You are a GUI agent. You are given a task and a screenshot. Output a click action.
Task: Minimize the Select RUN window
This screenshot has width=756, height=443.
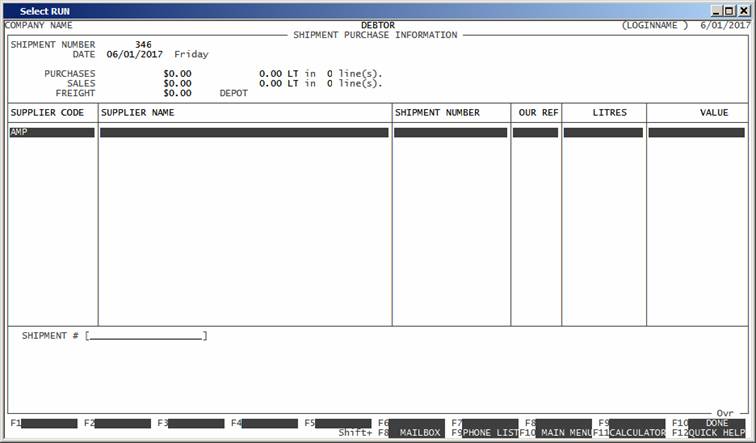(x=716, y=11)
